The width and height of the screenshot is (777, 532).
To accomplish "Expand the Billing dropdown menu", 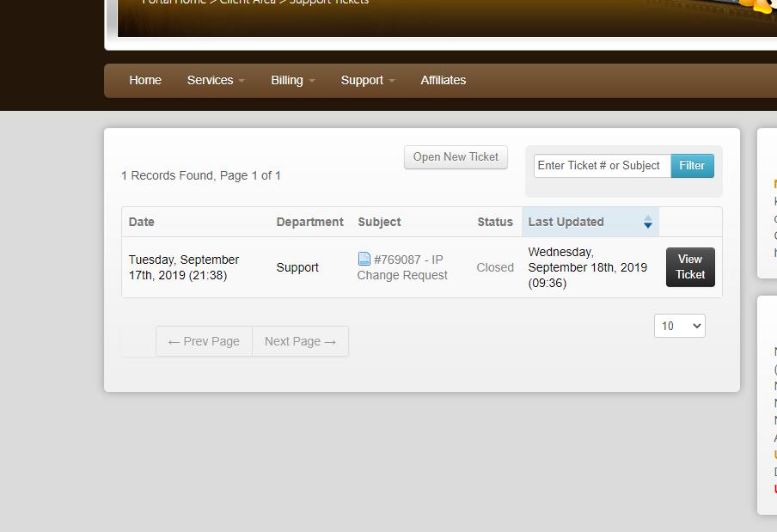I will point(292,80).
